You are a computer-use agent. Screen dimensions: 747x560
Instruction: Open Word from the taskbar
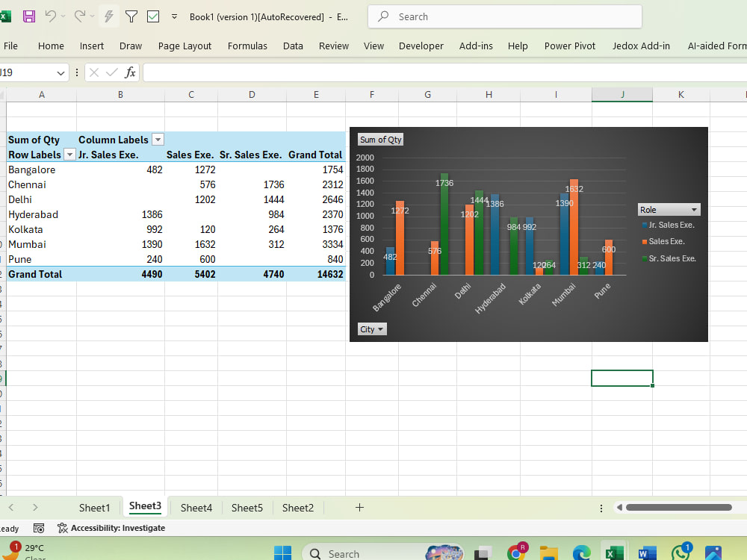(647, 553)
